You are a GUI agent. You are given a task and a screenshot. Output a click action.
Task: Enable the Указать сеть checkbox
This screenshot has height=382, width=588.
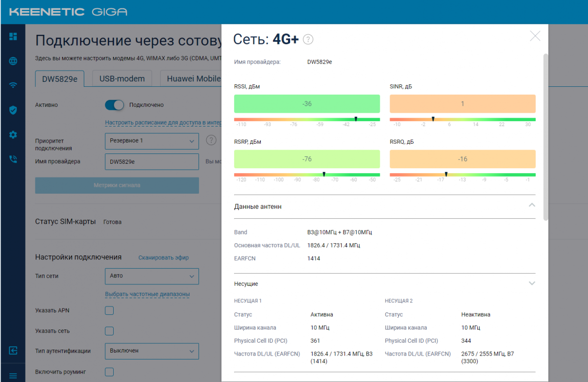109,331
